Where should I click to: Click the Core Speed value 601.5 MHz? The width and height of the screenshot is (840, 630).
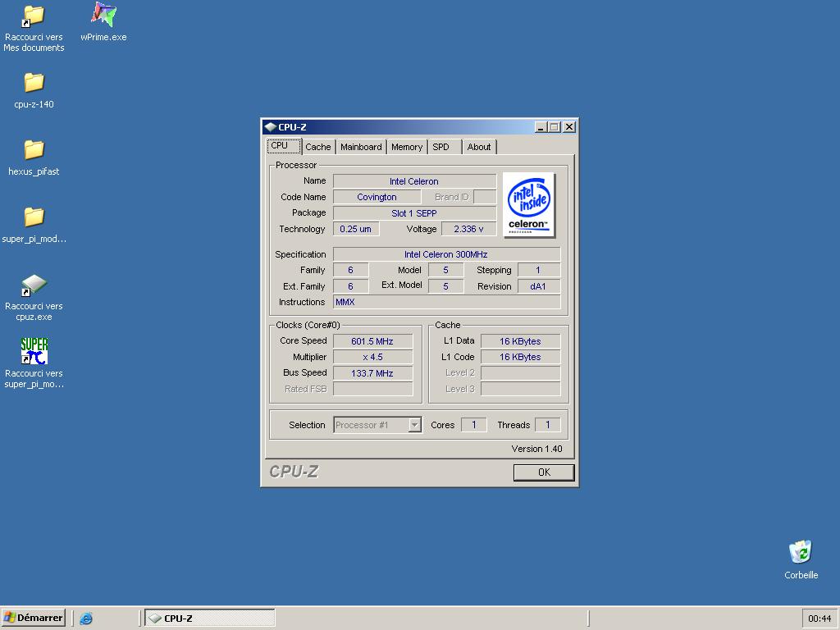(372, 341)
